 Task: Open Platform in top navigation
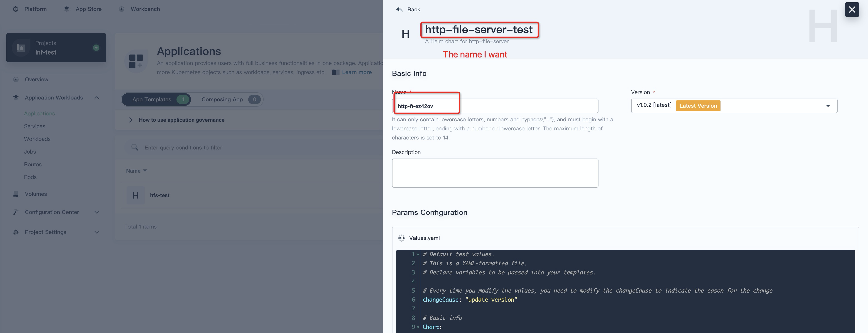point(35,9)
